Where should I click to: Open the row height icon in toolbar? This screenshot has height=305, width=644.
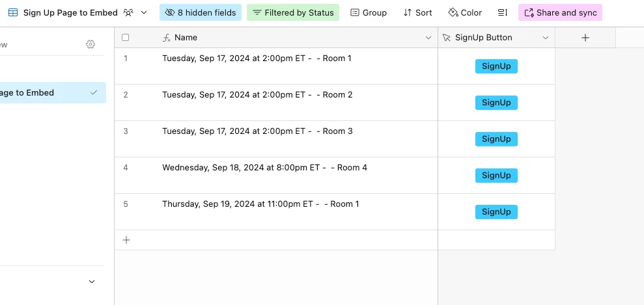click(x=502, y=13)
